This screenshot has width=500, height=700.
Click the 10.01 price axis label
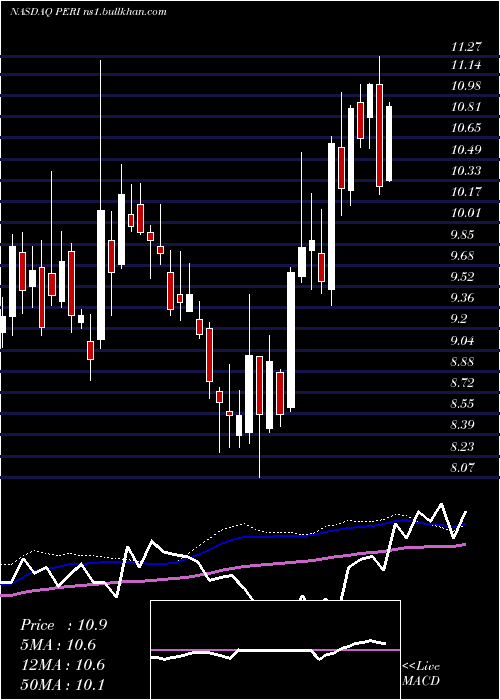[466, 213]
